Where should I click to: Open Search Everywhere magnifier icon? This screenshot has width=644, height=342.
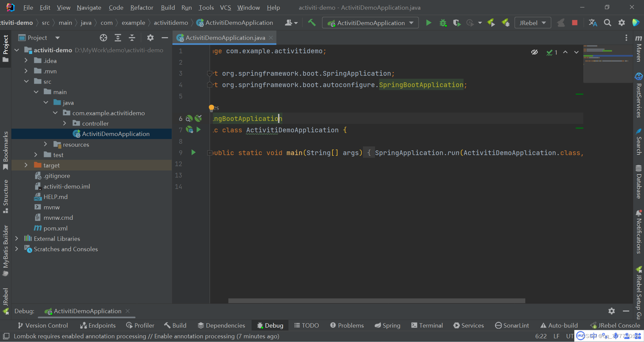click(607, 23)
